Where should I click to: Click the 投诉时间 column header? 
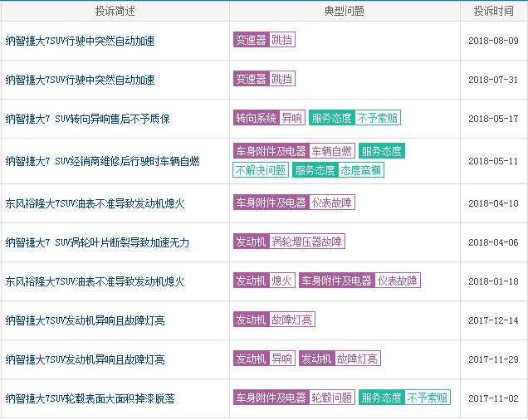[x=493, y=11]
